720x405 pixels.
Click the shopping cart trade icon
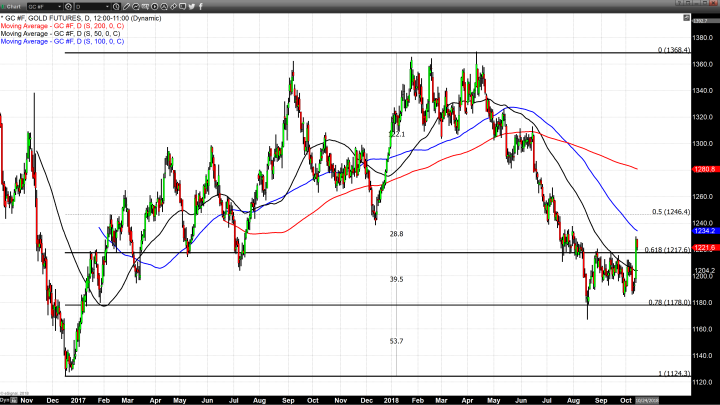[x=145, y=6]
